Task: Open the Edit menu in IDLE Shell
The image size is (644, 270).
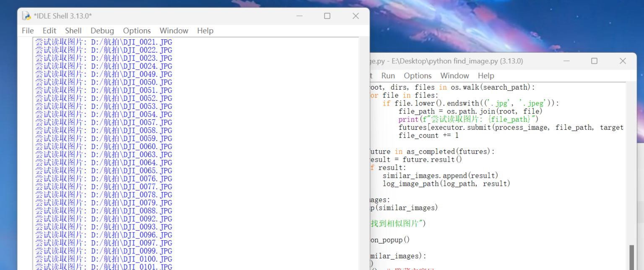Action: coord(49,31)
